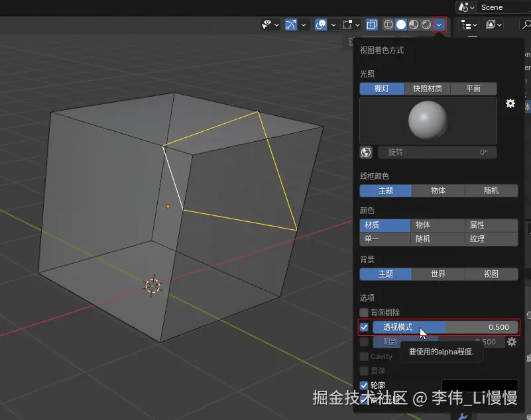The image size is (531, 420).
Task: Expand the outliner display mode dropdown arrow
Action: tap(499, 25)
